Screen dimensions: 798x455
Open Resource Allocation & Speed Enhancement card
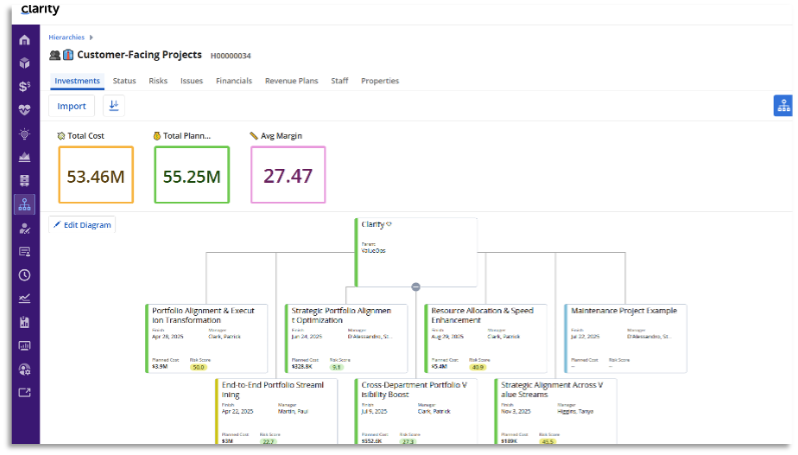pyautogui.click(x=486, y=338)
